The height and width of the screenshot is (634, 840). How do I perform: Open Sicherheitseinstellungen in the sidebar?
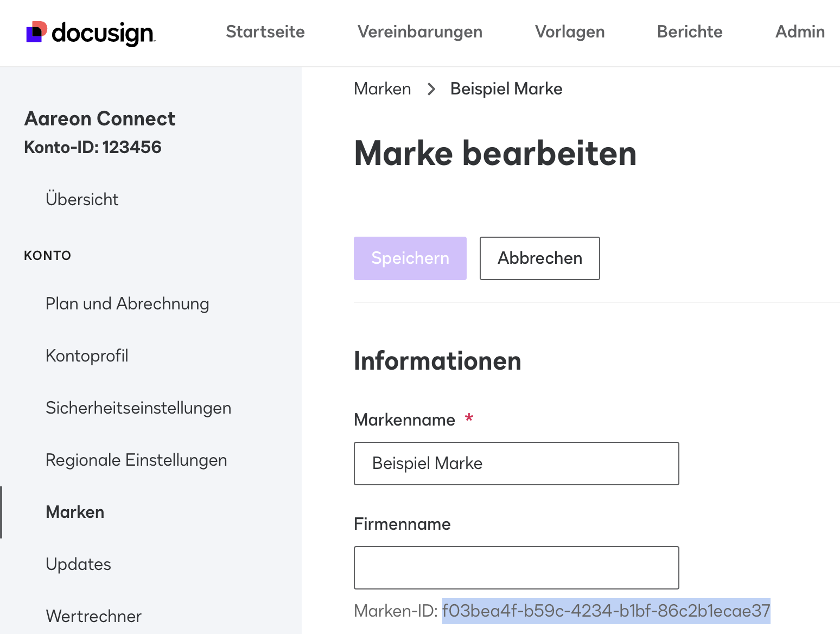(139, 408)
